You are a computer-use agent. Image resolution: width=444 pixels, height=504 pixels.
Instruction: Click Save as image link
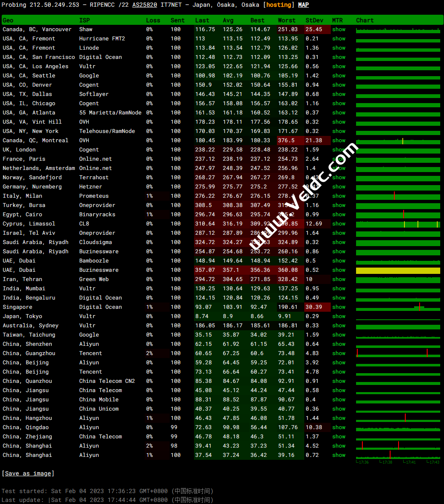click(28, 473)
